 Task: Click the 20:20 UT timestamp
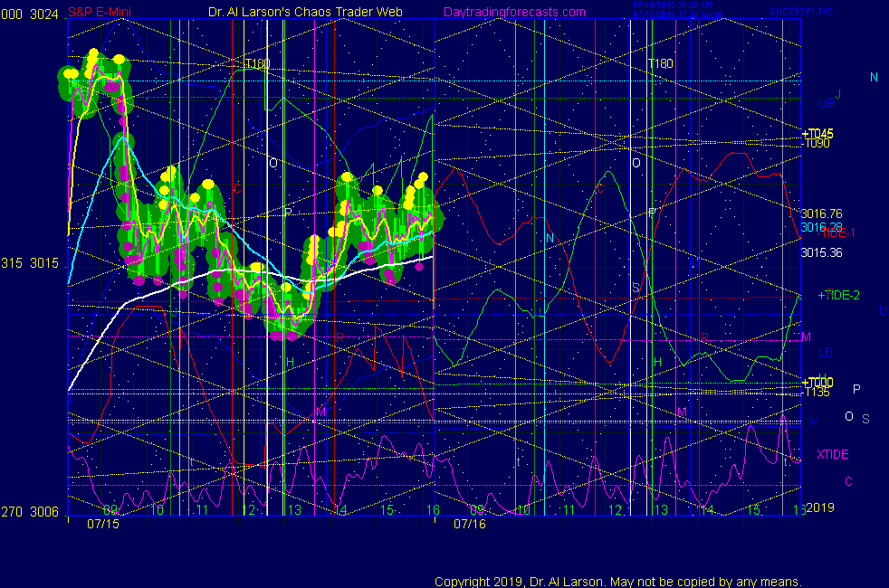tap(673, 5)
